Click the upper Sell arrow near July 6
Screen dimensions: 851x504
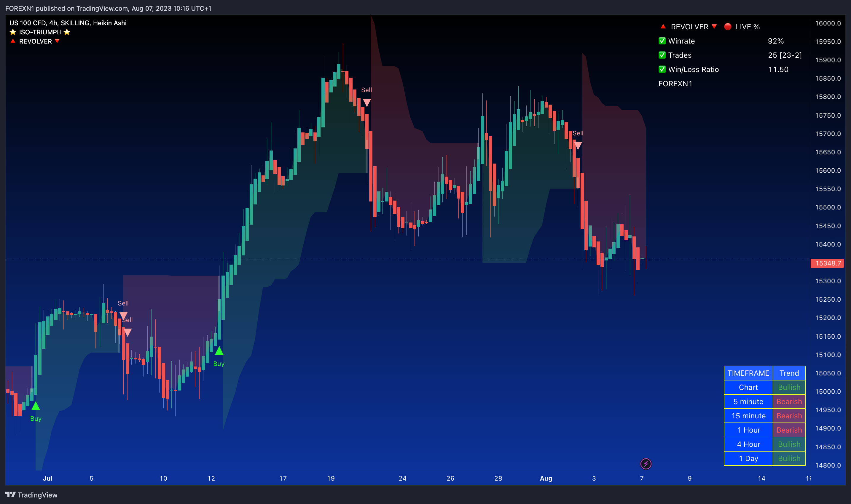[123, 316]
